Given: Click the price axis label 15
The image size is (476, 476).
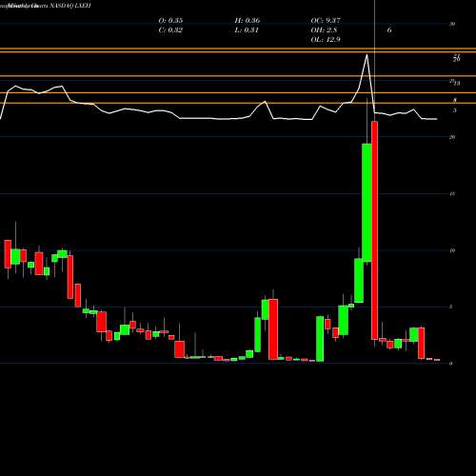Looking at the screenshot, I should click(x=452, y=193).
